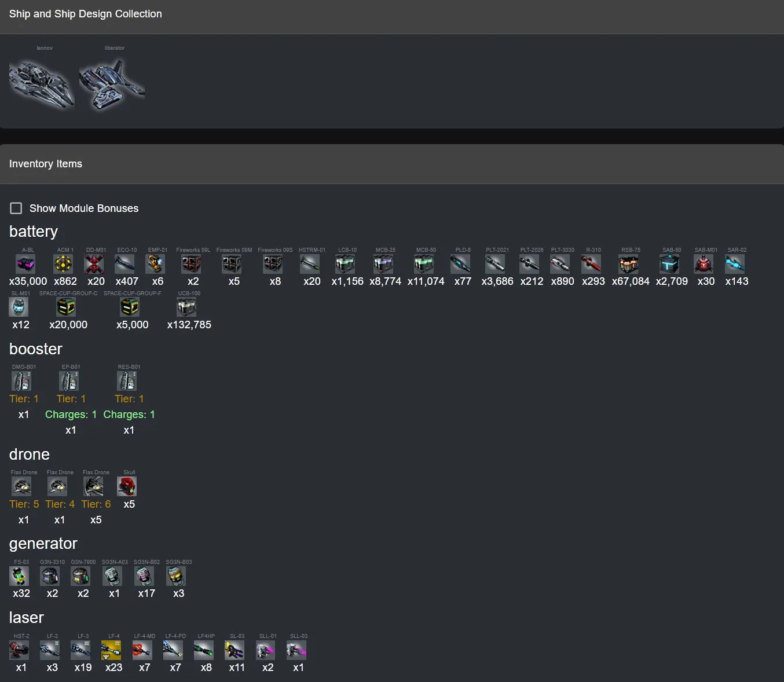This screenshot has height=682, width=784.
Task: Click the x132,785 quantity text
Action: tap(189, 325)
